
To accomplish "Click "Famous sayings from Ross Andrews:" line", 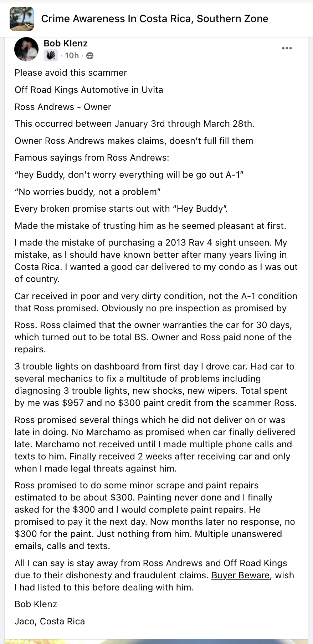I will (x=92, y=157).
